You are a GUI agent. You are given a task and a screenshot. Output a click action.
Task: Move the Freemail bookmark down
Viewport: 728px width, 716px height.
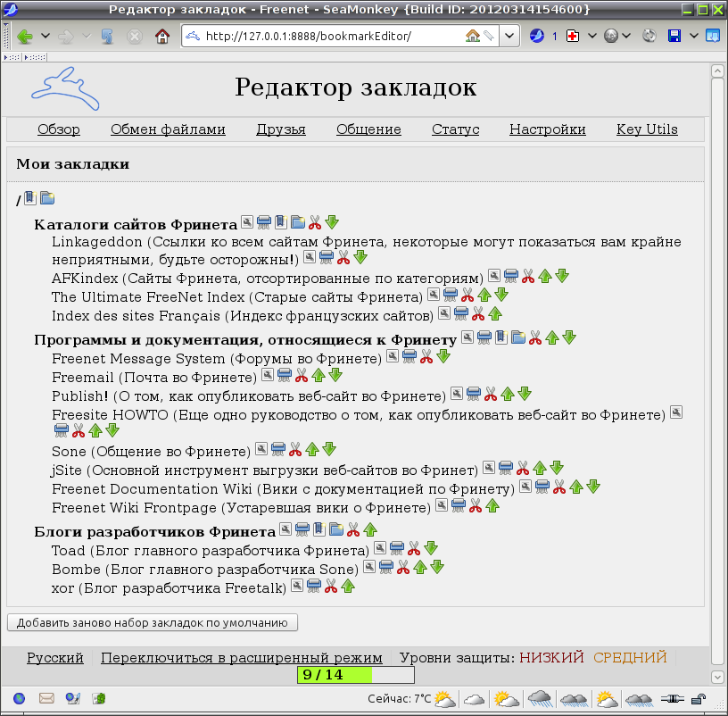[335, 375]
